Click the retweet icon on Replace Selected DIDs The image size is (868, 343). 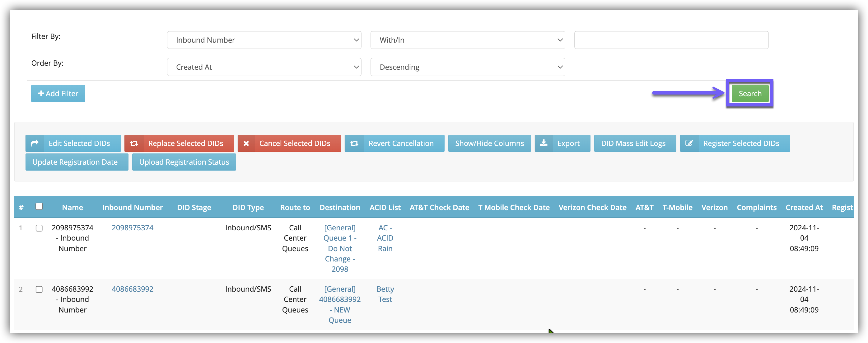tap(134, 143)
